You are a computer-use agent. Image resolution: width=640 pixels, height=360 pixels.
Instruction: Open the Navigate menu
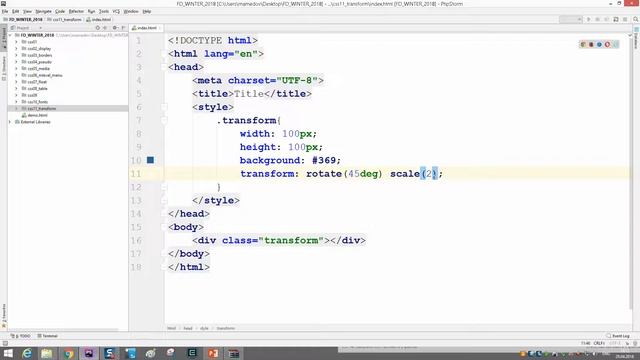tap(43, 11)
